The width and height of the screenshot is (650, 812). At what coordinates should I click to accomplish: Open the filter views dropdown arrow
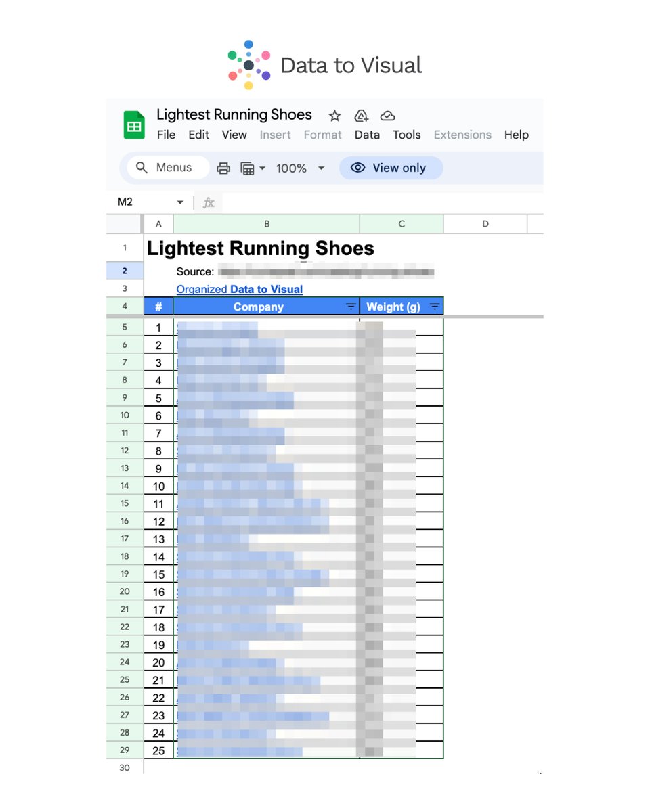coord(262,168)
